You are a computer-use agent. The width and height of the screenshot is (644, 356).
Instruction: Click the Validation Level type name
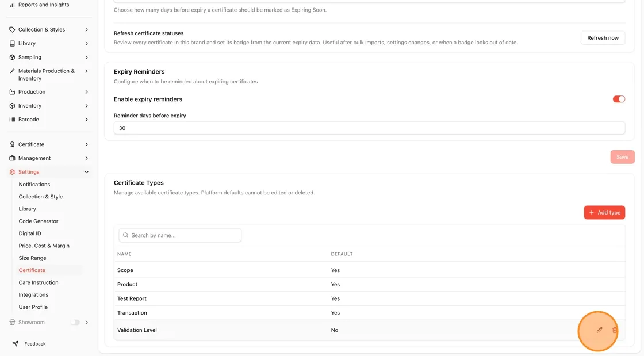point(137,330)
